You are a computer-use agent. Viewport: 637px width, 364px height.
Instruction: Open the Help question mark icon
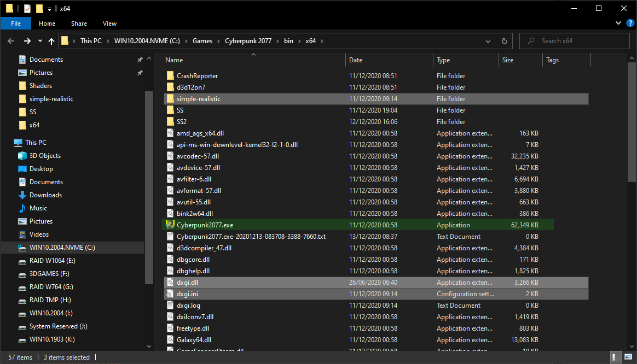(x=630, y=23)
